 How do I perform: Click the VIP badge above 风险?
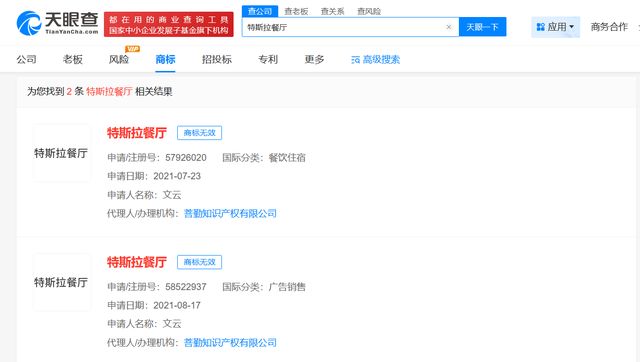pos(133,49)
